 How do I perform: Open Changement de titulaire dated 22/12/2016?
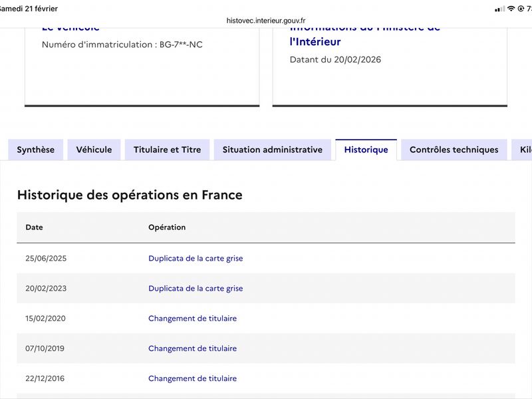point(192,378)
